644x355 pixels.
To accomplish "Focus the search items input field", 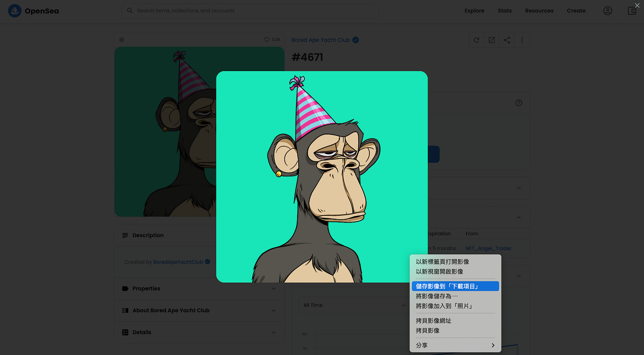I will 250,11.
